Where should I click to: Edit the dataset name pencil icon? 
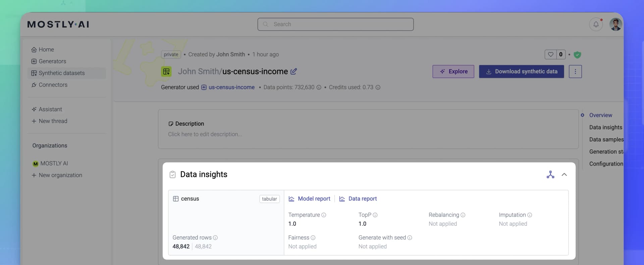click(x=293, y=71)
